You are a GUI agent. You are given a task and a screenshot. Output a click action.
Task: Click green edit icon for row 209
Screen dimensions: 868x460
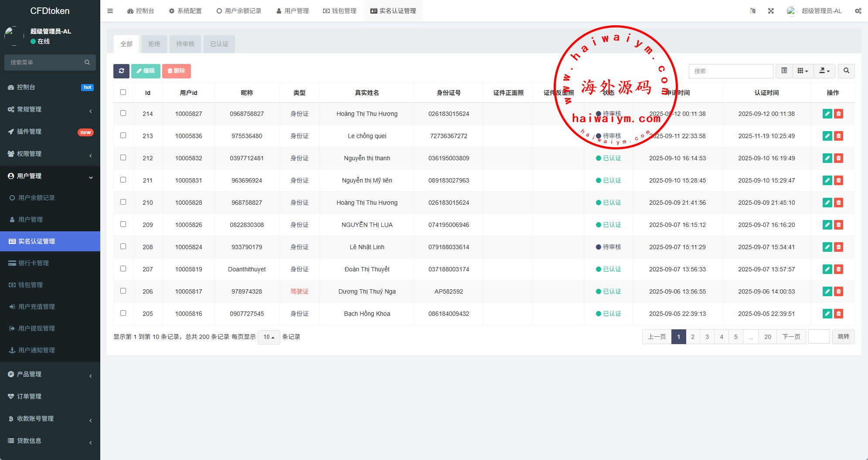click(827, 225)
